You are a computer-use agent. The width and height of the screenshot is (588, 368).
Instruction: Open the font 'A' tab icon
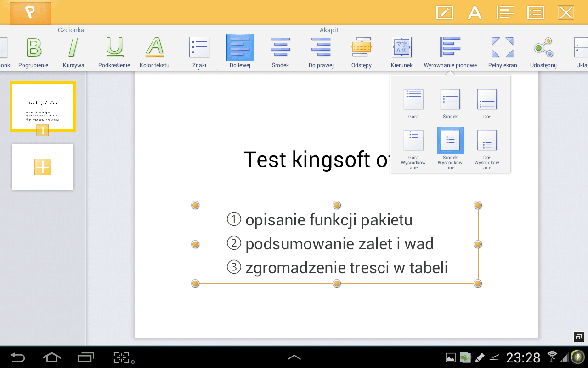coord(475,12)
